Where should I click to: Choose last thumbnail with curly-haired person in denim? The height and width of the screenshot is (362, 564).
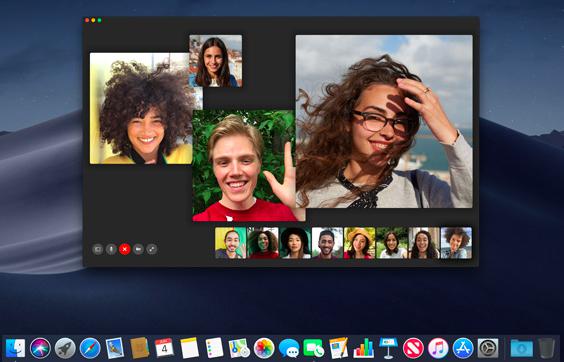tap(456, 243)
